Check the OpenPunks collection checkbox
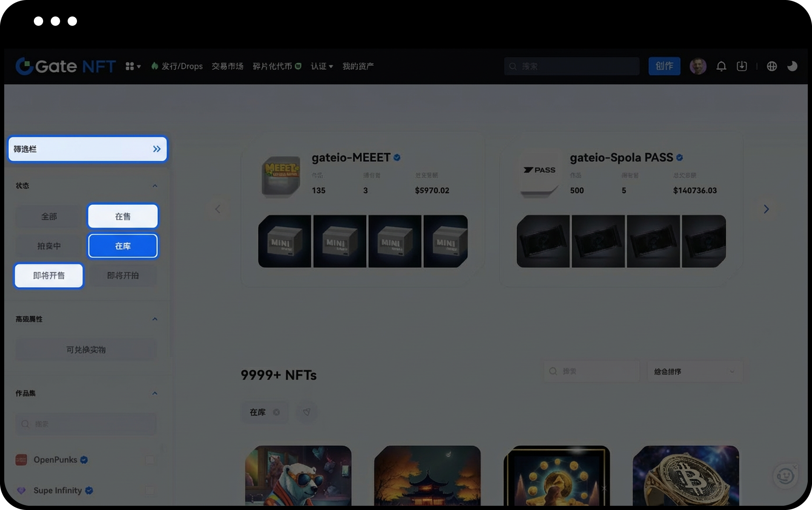Screen dimensions: 812x510 point(150,460)
